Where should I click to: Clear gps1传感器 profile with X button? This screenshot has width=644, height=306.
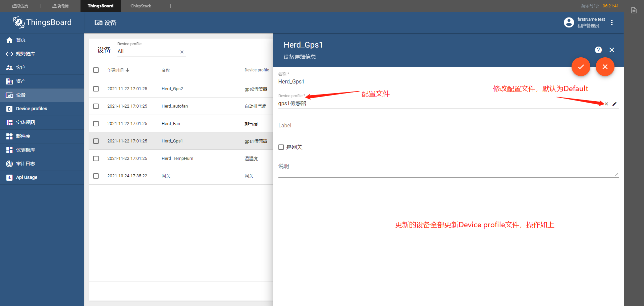click(x=606, y=104)
